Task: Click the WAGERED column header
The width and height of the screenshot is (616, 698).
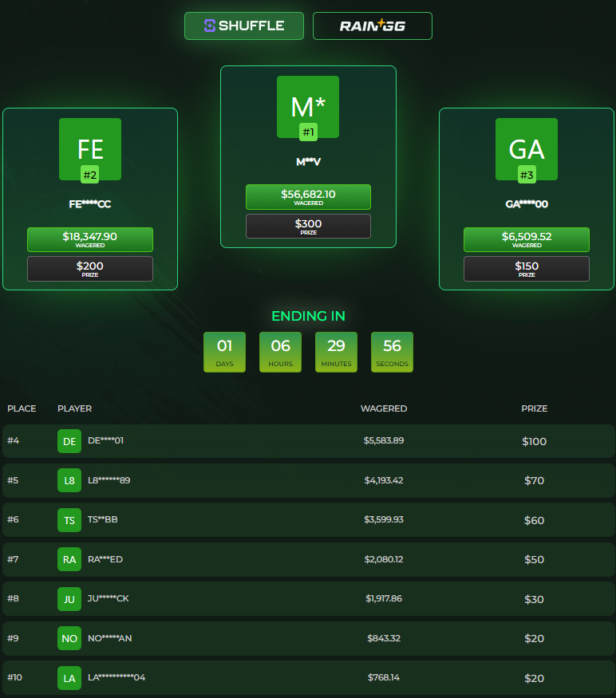Action: [x=384, y=408]
